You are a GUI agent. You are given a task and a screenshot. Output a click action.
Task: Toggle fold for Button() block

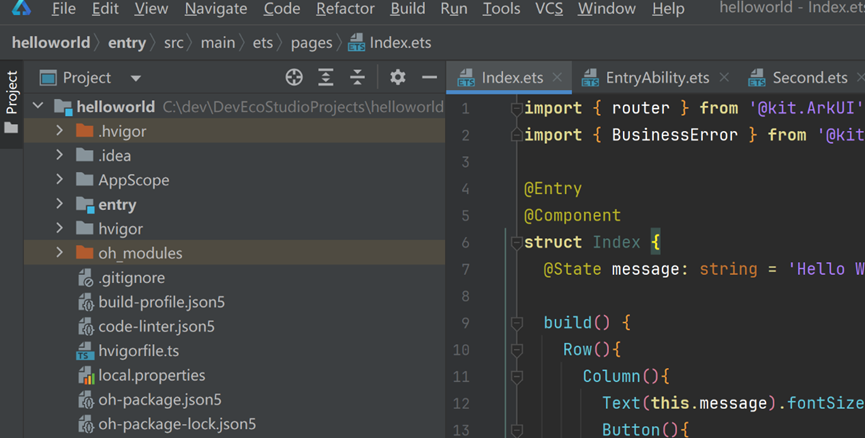516,430
